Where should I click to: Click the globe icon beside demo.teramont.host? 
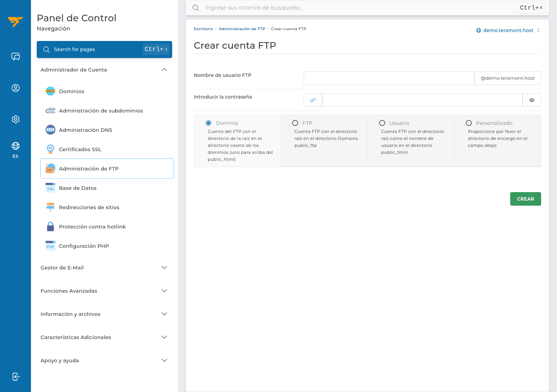(x=478, y=30)
